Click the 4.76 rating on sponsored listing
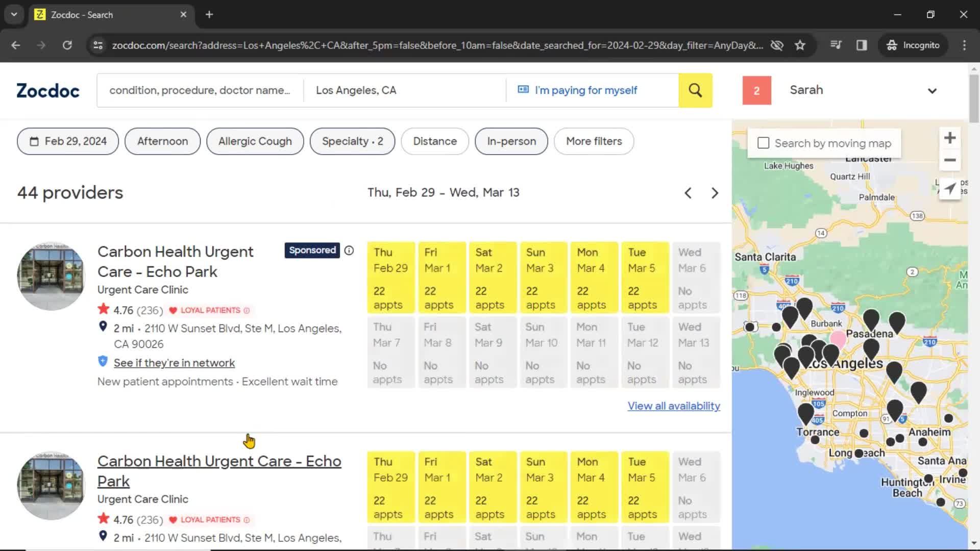 [123, 311]
